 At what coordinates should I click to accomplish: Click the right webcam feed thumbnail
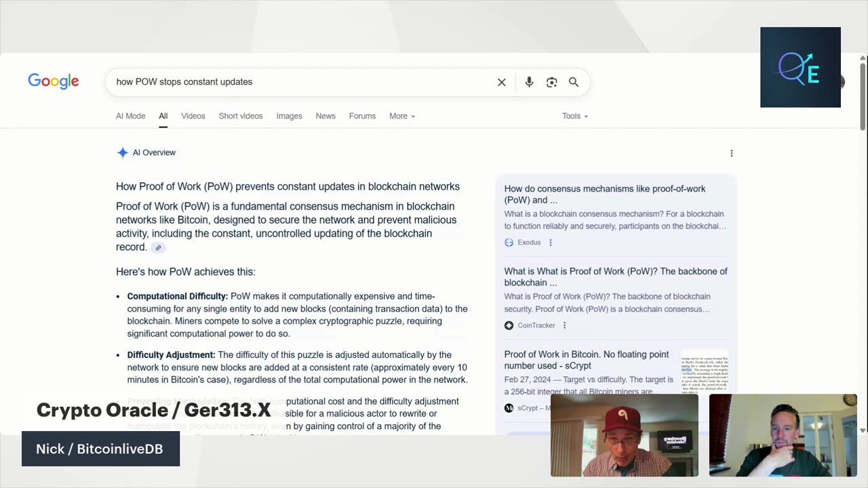pos(783,435)
